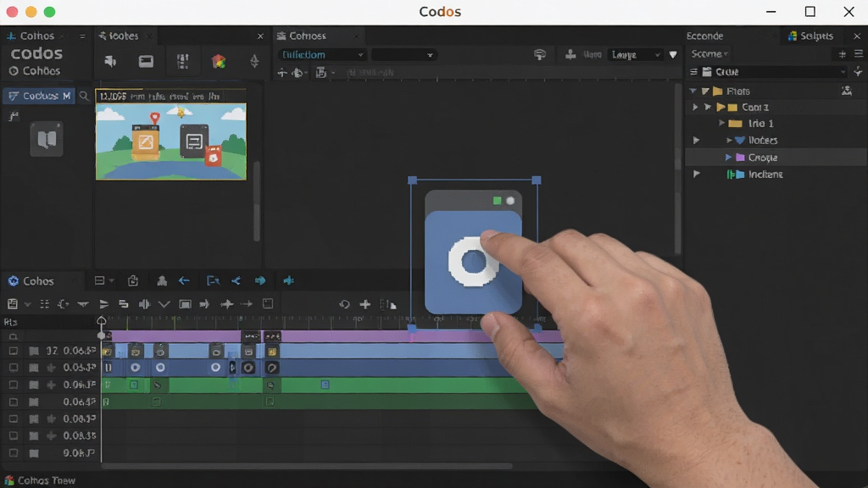The height and width of the screenshot is (488, 868).
Task: Tick the checkbox of the light-blue track row
Action: point(14,351)
